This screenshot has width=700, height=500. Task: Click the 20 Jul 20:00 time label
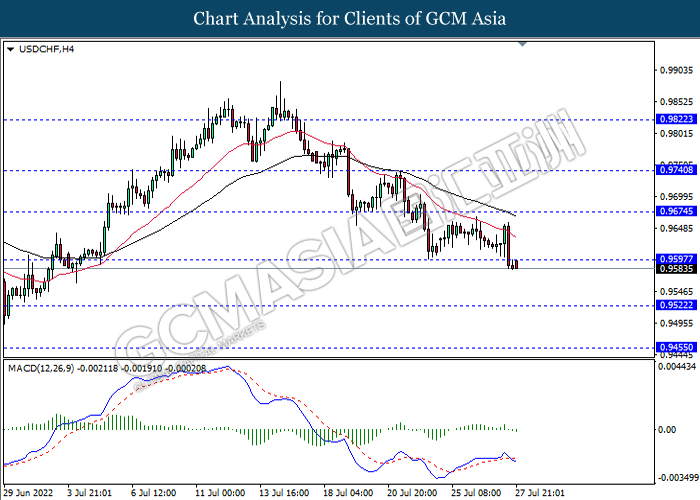tap(412, 493)
